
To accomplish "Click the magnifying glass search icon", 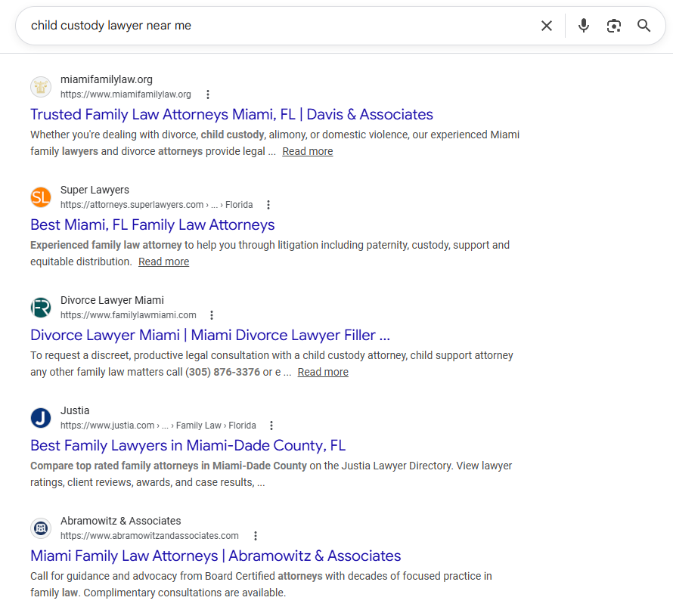I will [644, 25].
